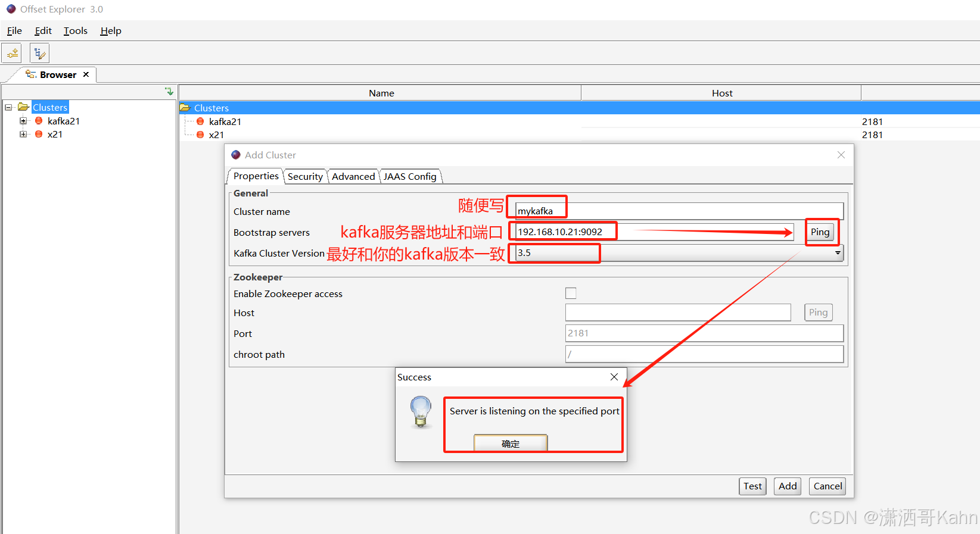Click the green refresh arrow in Browser panel

[x=169, y=92]
